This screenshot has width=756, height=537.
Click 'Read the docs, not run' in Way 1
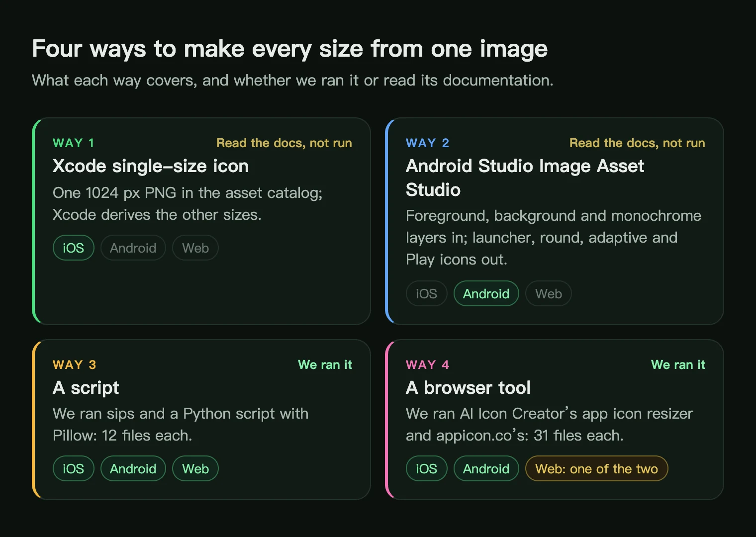click(x=284, y=143)
